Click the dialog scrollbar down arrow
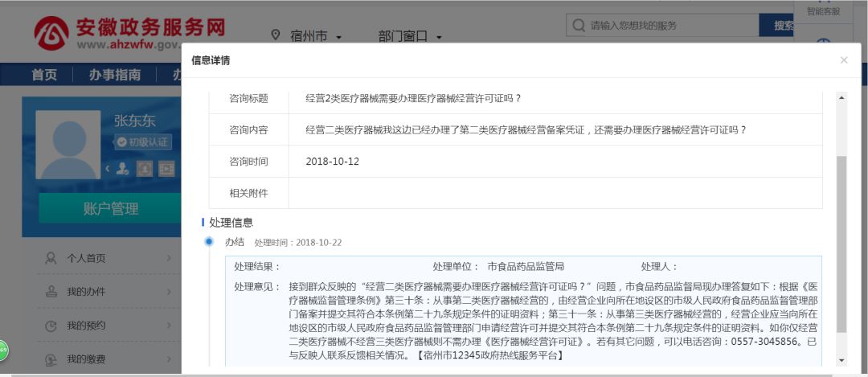This screenshot has height=377, width=868. [x=842, y=360]
